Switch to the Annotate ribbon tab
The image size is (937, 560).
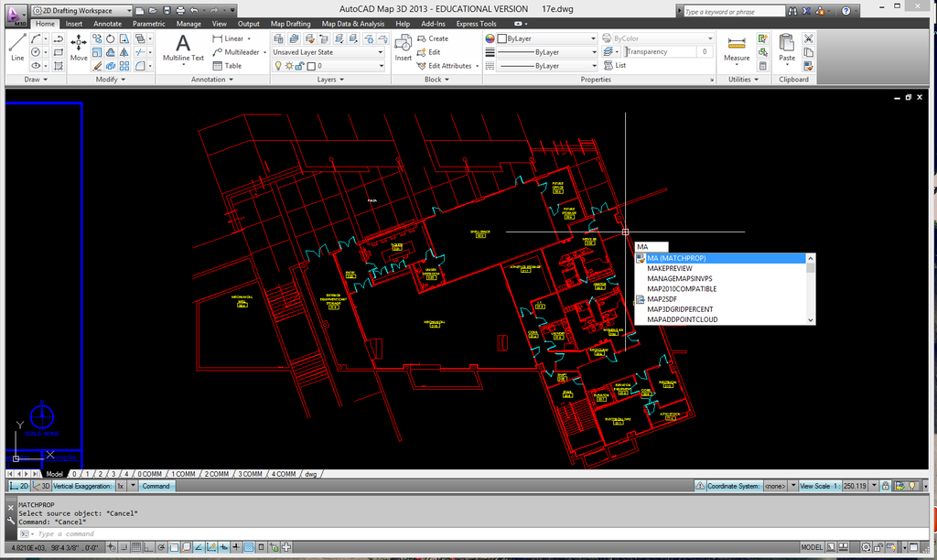(x=108, y=24)
